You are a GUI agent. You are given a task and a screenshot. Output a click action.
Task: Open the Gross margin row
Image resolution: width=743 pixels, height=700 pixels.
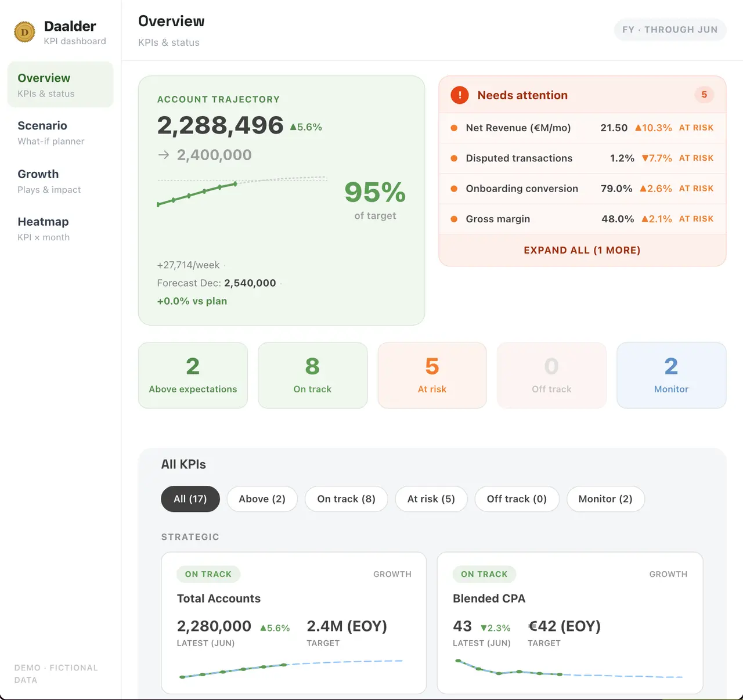click(x=582, y=219)
